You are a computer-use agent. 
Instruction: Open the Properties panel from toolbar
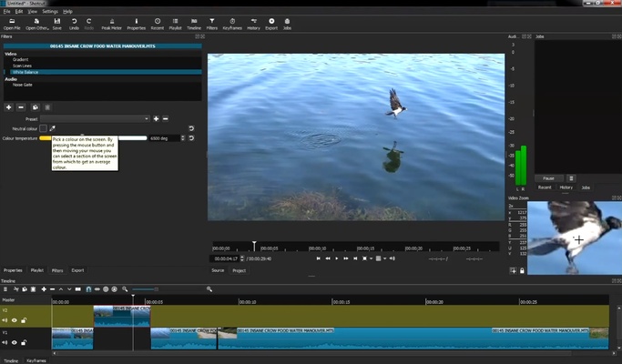[x=136, y=24]
